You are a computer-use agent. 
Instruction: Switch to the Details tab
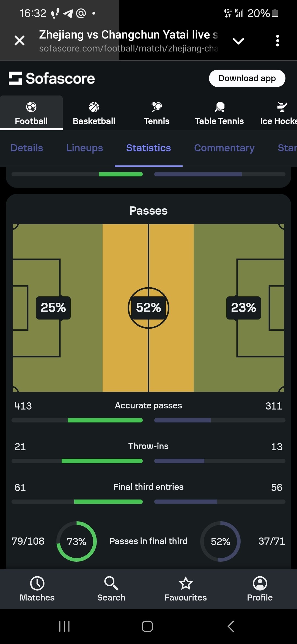(x=27, y=148)
